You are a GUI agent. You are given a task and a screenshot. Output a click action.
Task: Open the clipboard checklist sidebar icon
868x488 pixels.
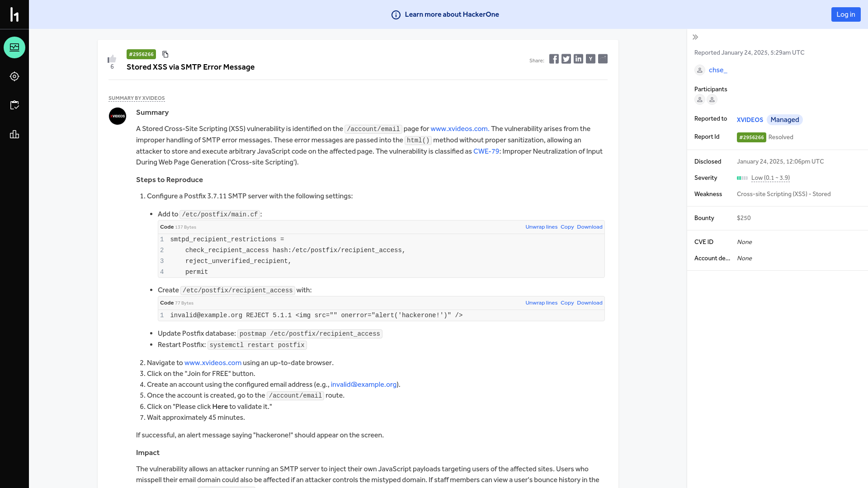pyautogui.click(x=14, y=105)
